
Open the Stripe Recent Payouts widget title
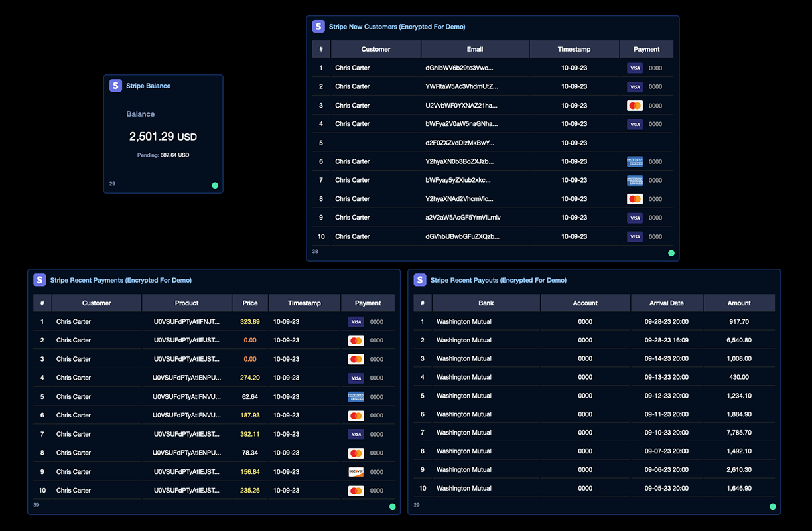coord(498,280)
